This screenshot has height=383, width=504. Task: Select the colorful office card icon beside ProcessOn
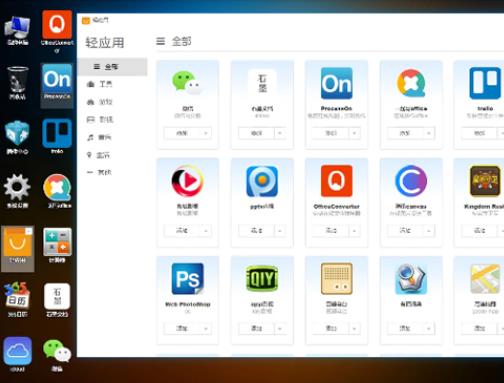411,83
